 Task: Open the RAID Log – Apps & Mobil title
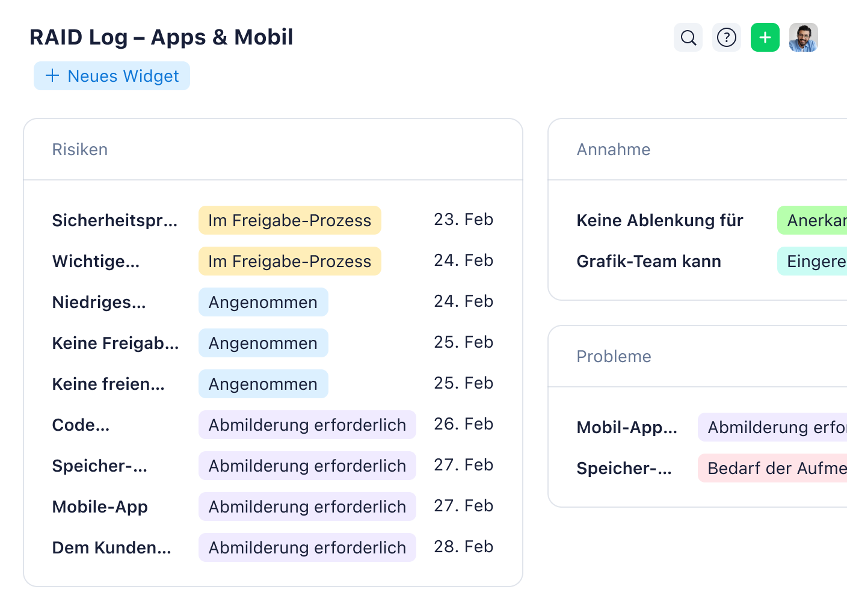click(x=161, y=37)
